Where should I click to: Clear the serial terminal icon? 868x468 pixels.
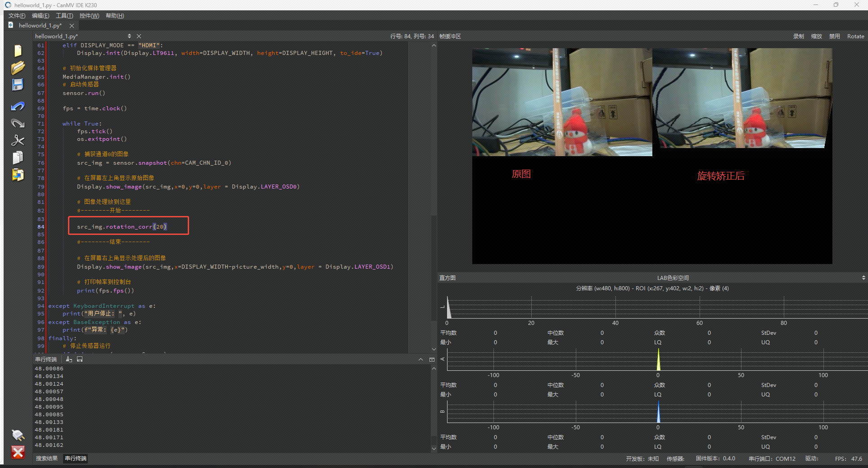69,359
